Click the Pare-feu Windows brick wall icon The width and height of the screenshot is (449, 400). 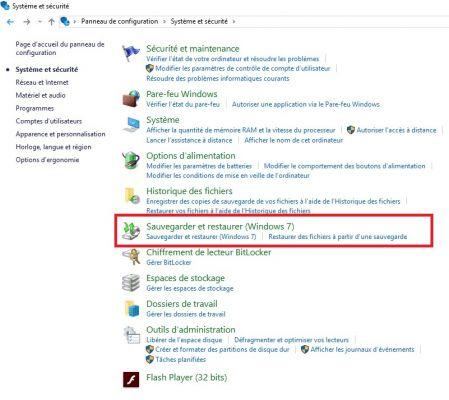[131, 99]
